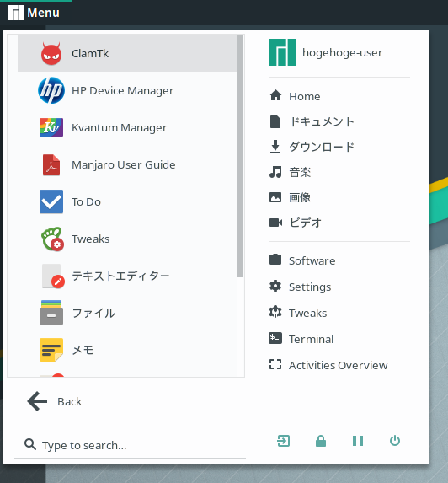
Task: Open the メモ notes app
Action: (127, 350)
